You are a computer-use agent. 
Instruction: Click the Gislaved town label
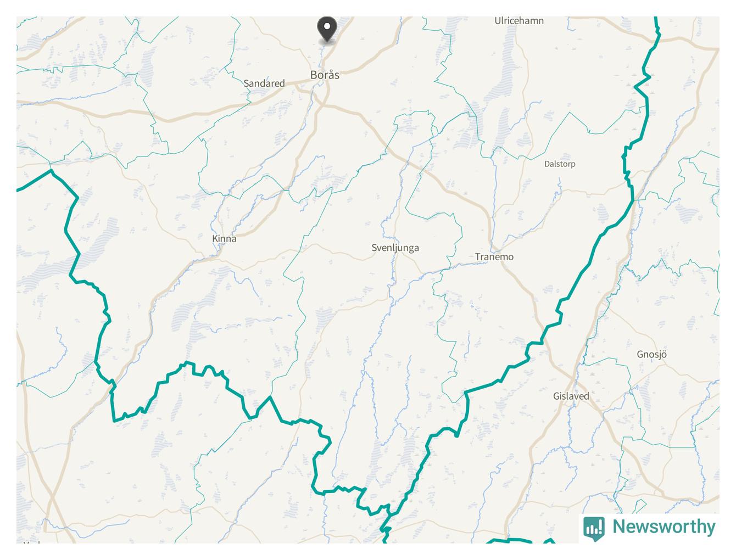tap(571, 396)
